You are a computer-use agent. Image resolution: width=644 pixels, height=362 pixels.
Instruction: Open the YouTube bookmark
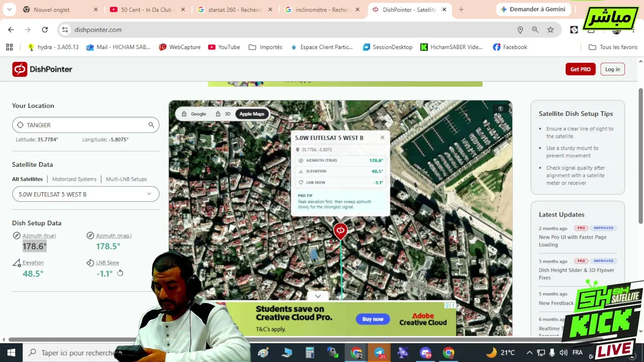tap(224, 47)
